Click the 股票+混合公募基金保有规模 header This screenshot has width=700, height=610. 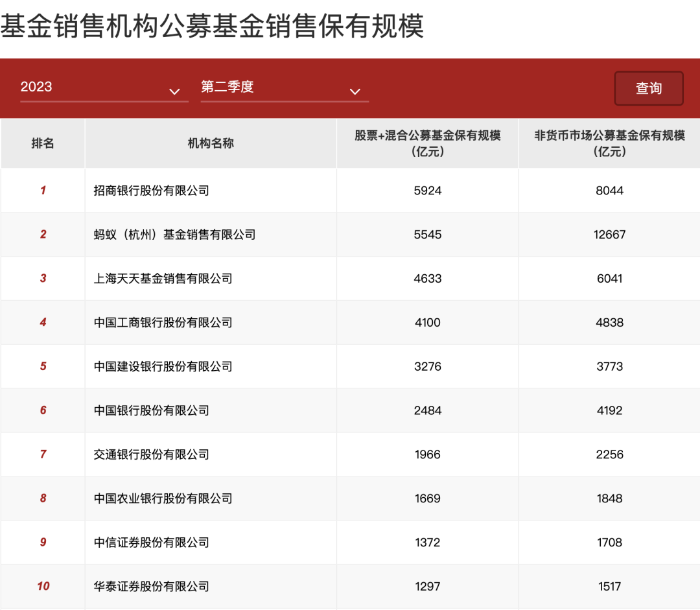428,143
